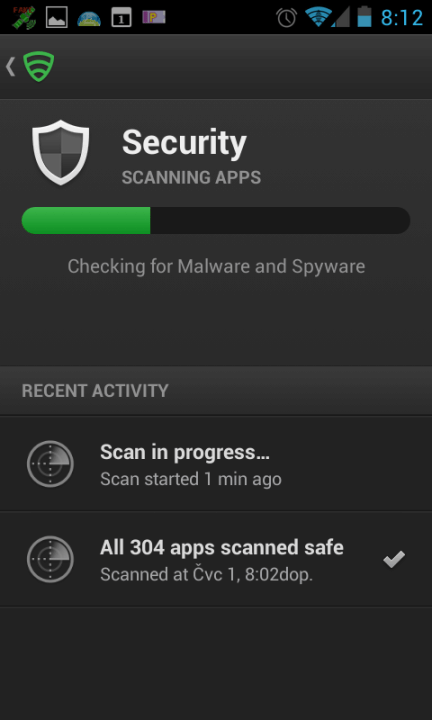The image size is (432, 720).
Task: Go back using the left chevron
Action: tap(10, 67)
